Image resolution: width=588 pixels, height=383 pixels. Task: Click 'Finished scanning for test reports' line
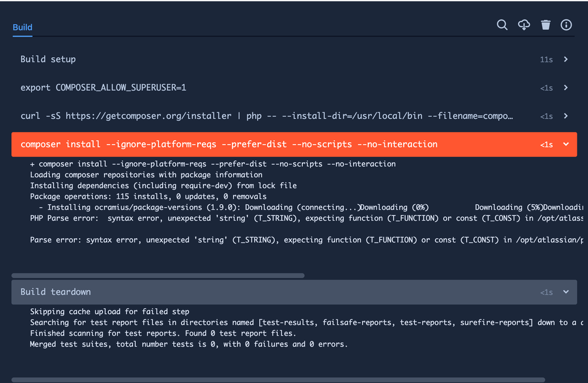tap(163, 333)
